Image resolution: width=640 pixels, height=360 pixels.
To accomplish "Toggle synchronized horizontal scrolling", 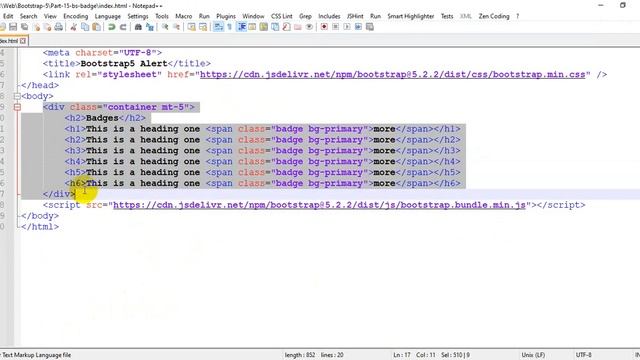I will (x=203, y=27).
